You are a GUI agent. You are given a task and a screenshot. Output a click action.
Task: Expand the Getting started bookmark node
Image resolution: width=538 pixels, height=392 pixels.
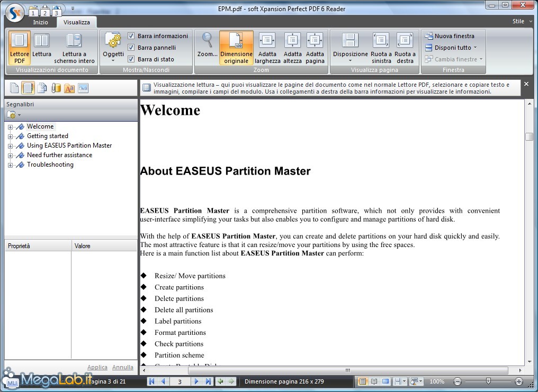[x=10, y=136]
